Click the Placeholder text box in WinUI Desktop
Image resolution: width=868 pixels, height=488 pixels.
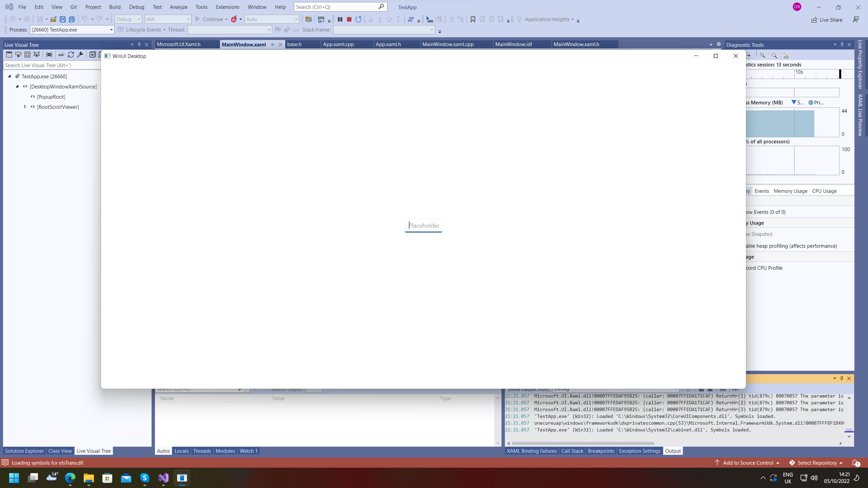click(x=423, y=225)
